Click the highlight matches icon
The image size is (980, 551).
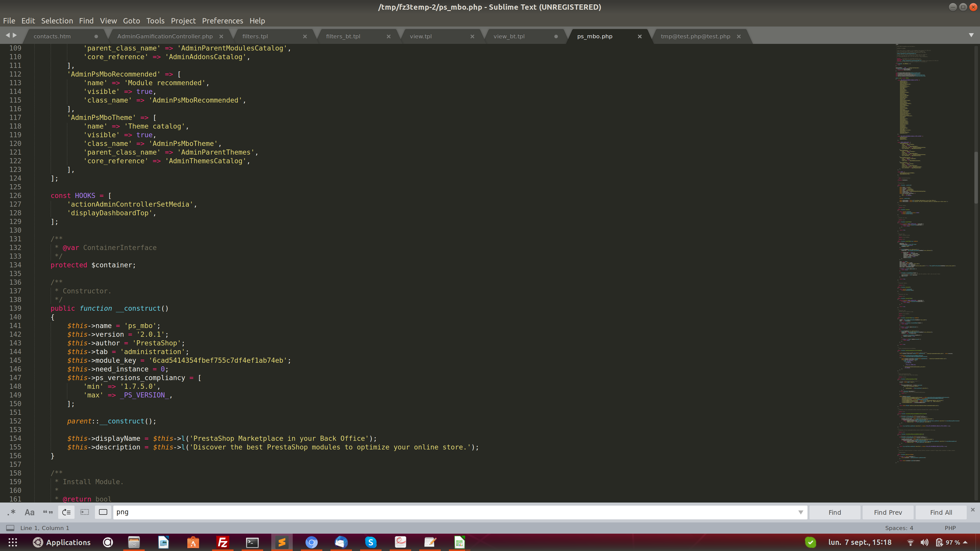[103, 512]
